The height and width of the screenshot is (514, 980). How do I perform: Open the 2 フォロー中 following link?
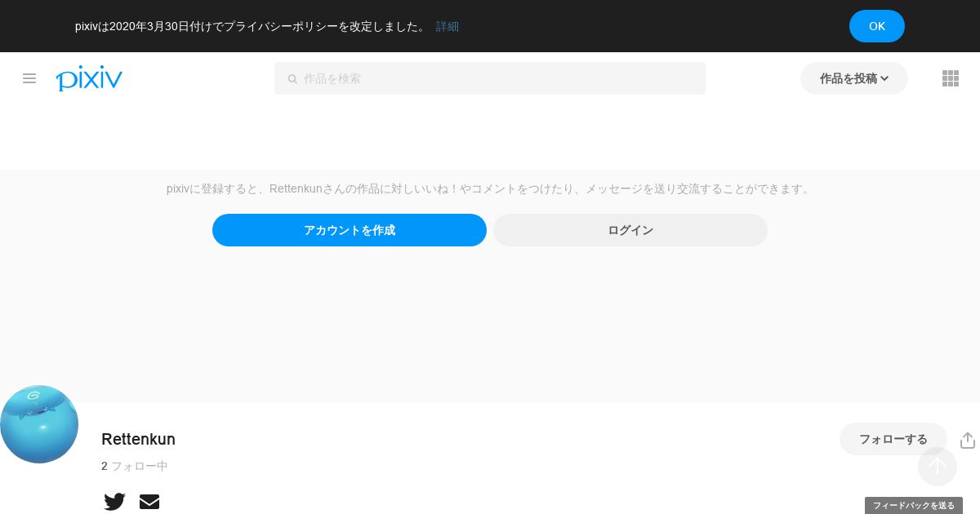click(x=135, y=466)
